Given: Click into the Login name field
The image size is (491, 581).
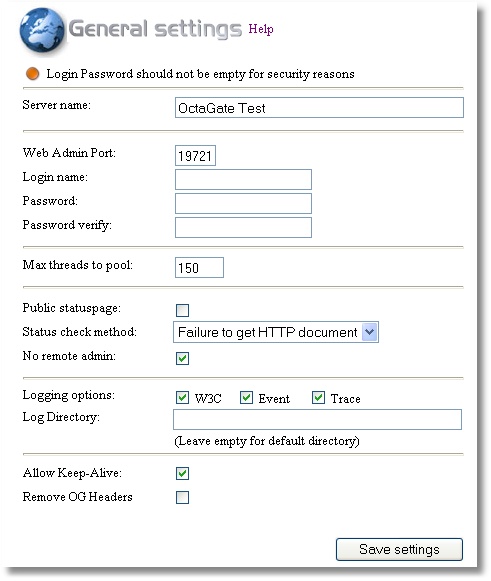Looking at the screenshot, I should 243,179.
